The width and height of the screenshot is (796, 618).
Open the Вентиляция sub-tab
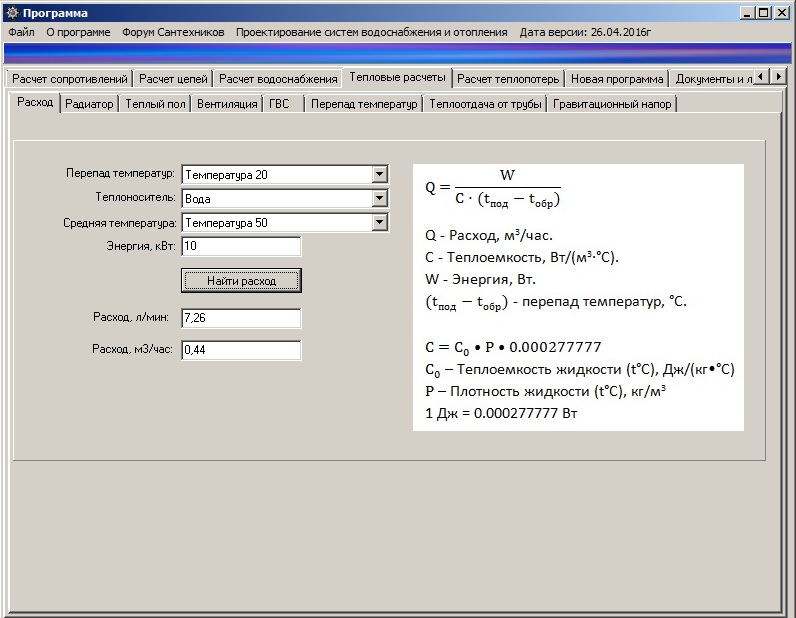(x=227, y=104)
